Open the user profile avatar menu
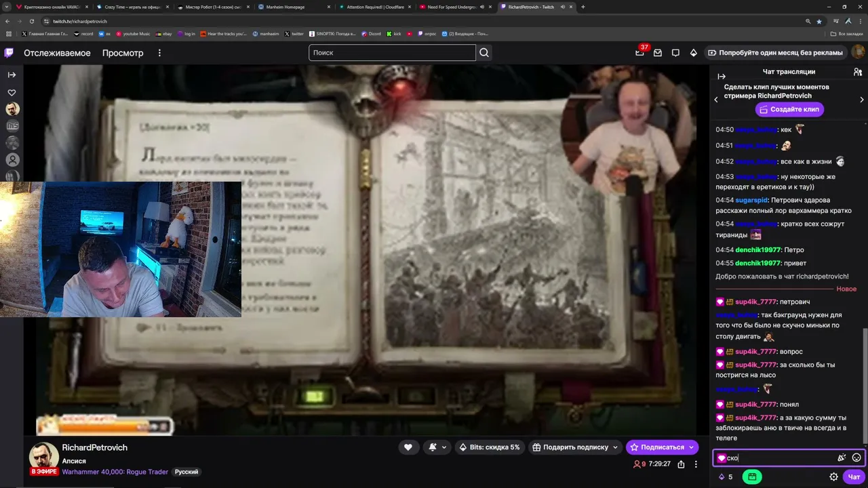This screenshot has height=488, width=868. coord(858,52)
